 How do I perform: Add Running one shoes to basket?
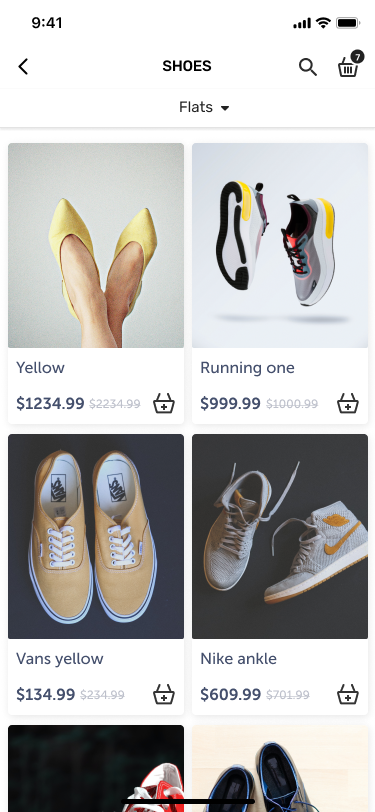coord(348,403)
